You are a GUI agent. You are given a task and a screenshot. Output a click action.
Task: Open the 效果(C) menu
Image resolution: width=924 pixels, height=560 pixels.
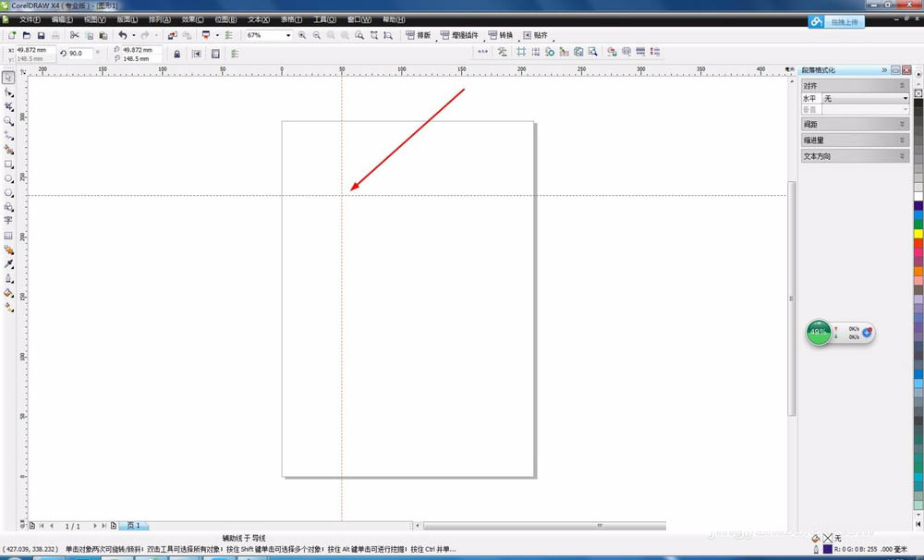(x=193, y=19)
